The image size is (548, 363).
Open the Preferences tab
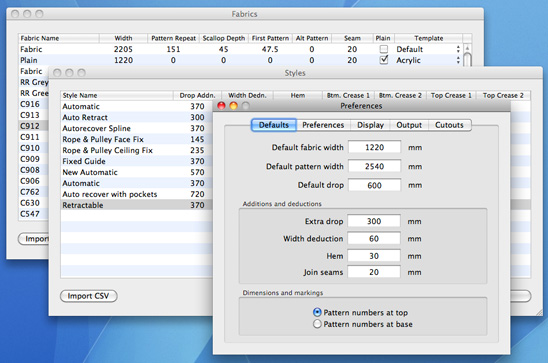pyautogui.click(x=323, y=125)
